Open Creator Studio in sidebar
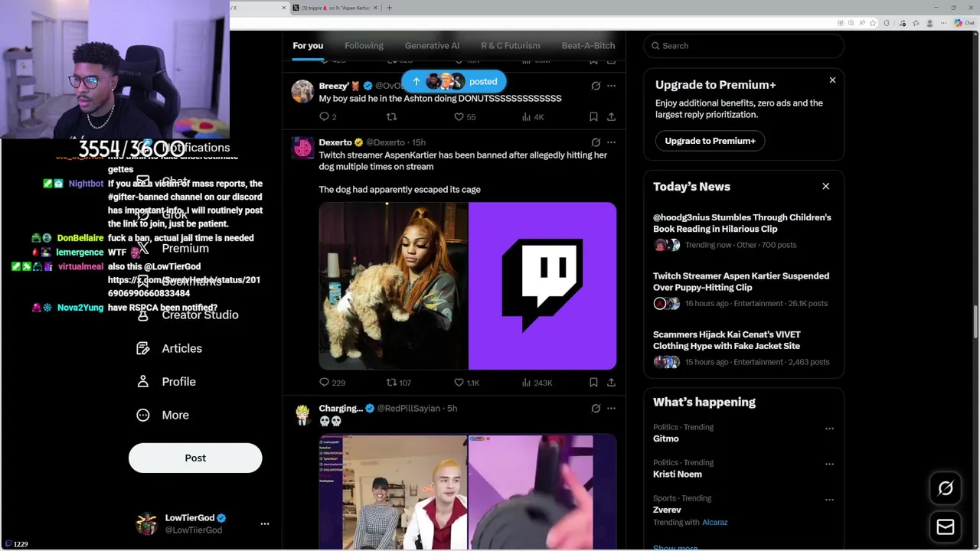The height and width of the screenshot is (551, 980). (200, 315)
